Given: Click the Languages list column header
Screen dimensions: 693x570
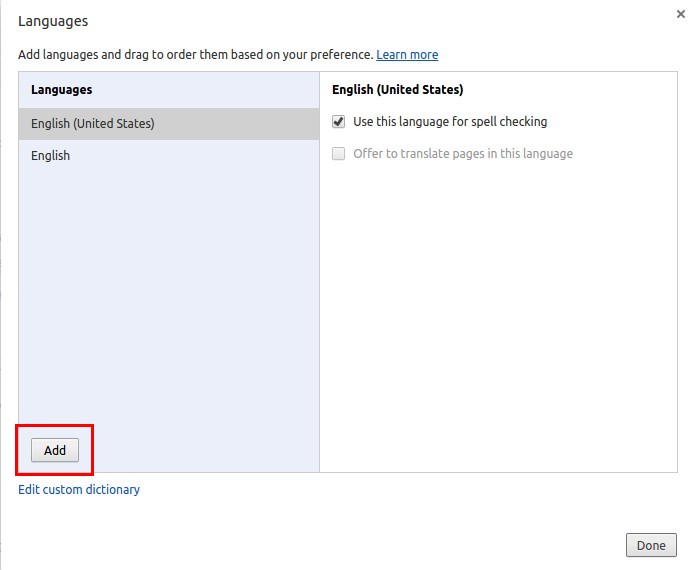Looking at the screenshot, I should click(61, 90).
